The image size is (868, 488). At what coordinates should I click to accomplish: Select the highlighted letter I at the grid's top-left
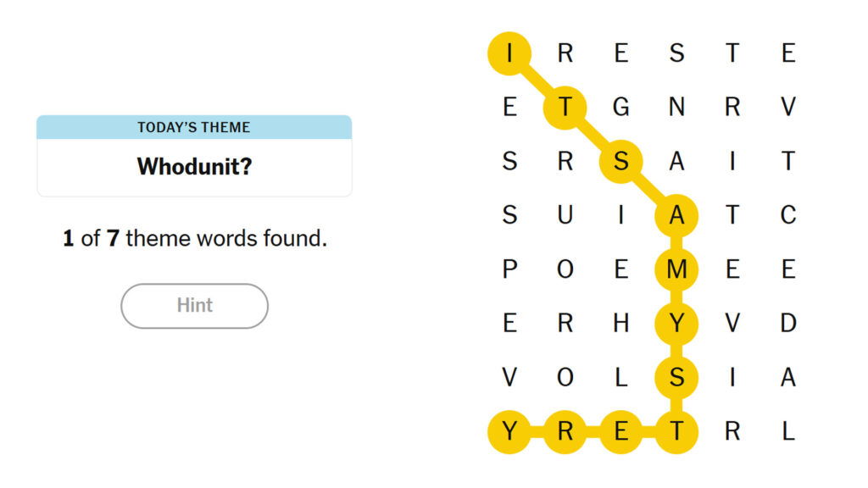509,53
